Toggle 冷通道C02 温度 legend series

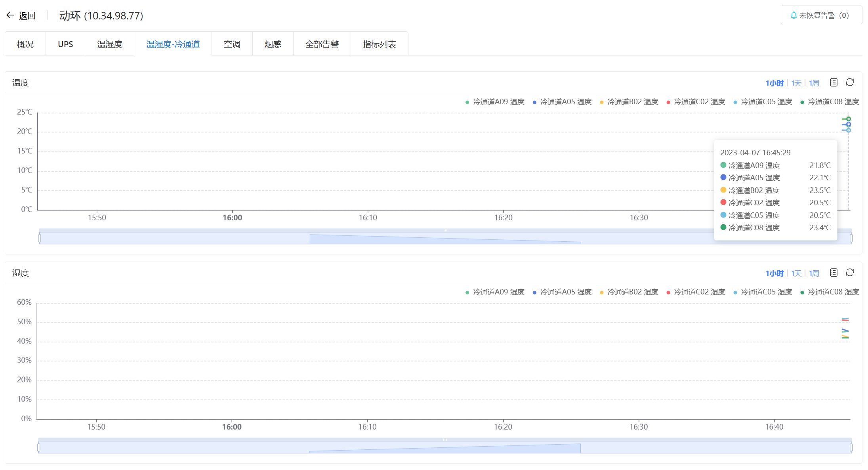tap(696, 102)
